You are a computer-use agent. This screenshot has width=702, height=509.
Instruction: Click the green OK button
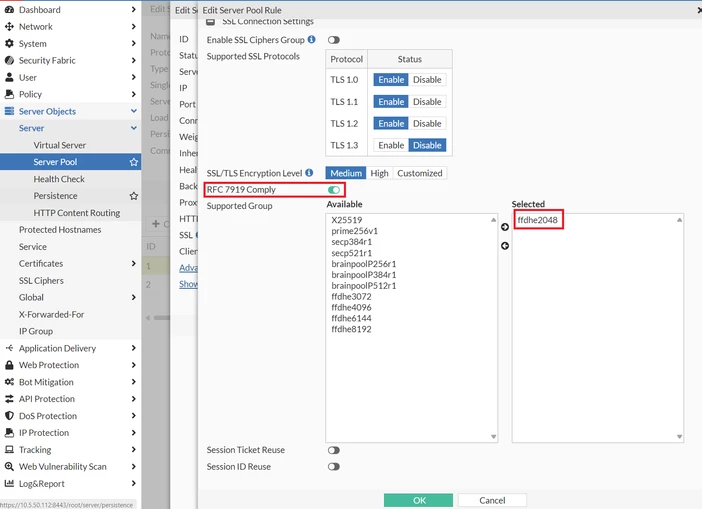click(418, 500)
